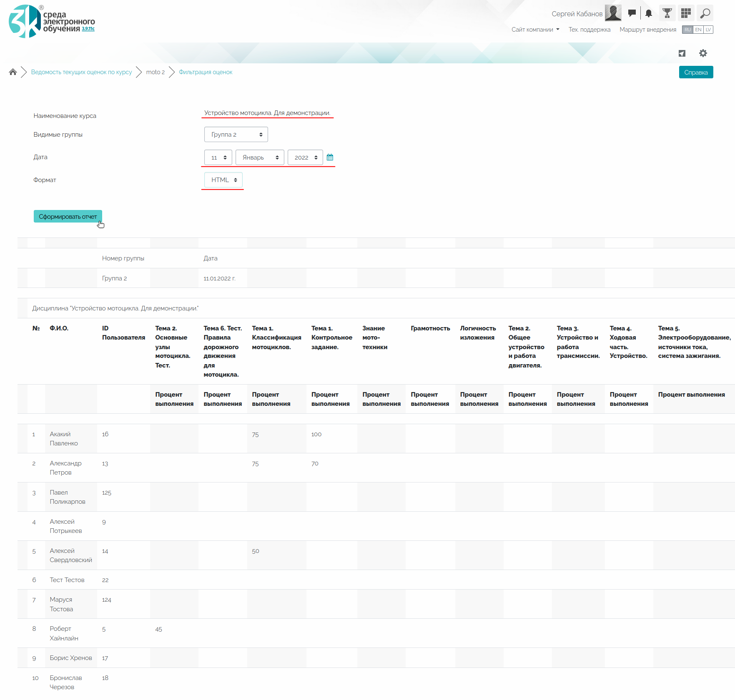Open the apps grid icon
Viewport: 735px width, 700px height.
tap(686, 13)
